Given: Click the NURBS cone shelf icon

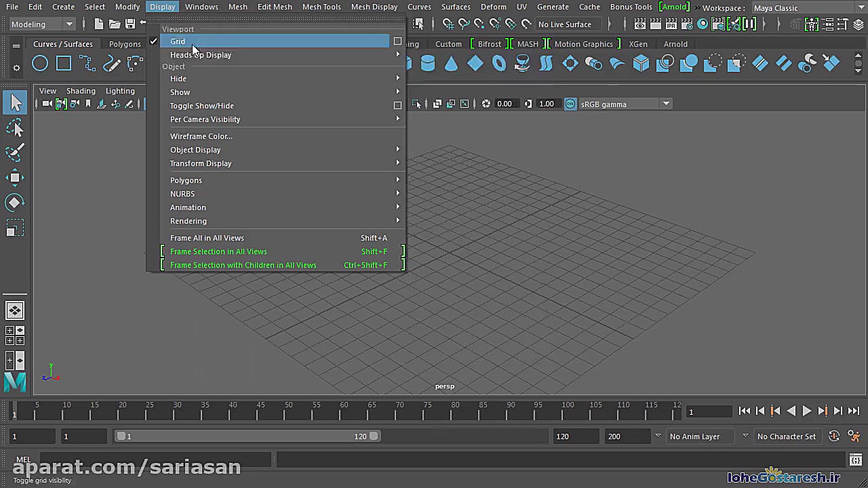Looking at the screenshot, I should point(451,64).
